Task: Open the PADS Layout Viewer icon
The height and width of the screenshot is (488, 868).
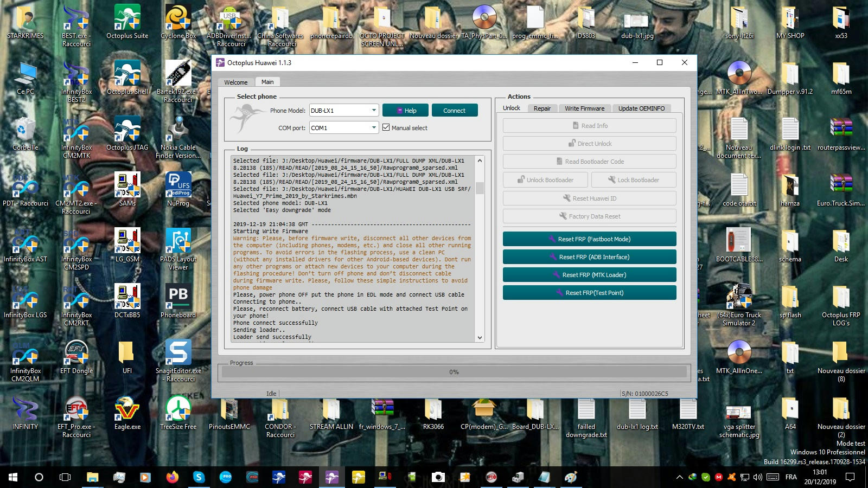Action: 178,249
